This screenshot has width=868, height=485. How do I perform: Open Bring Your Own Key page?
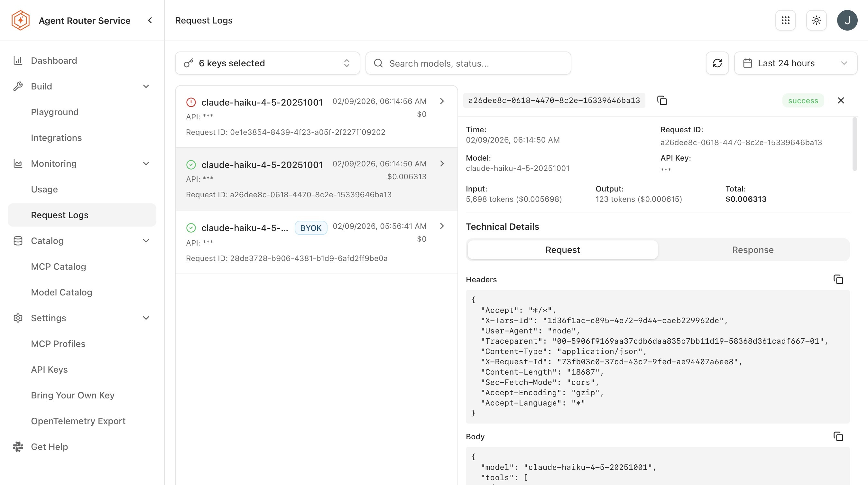(x=73, y=395)
